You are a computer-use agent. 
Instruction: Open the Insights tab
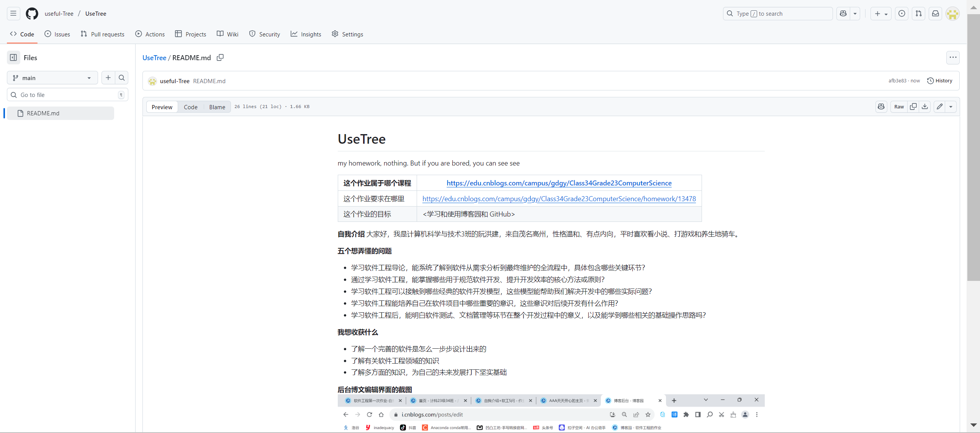click(x=306, y=34)
